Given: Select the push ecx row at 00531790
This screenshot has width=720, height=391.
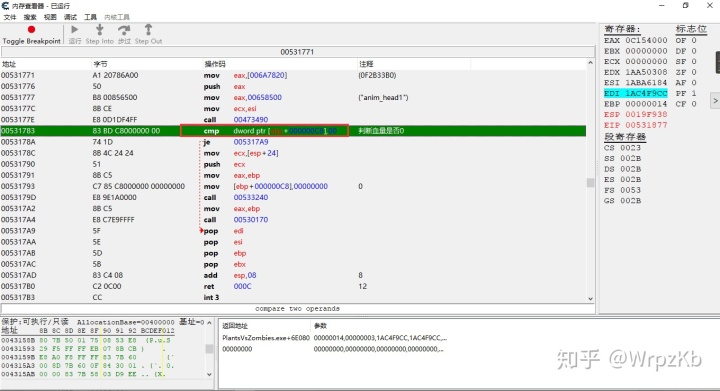Looking at the screenshot, I should (x=293, y=164).
